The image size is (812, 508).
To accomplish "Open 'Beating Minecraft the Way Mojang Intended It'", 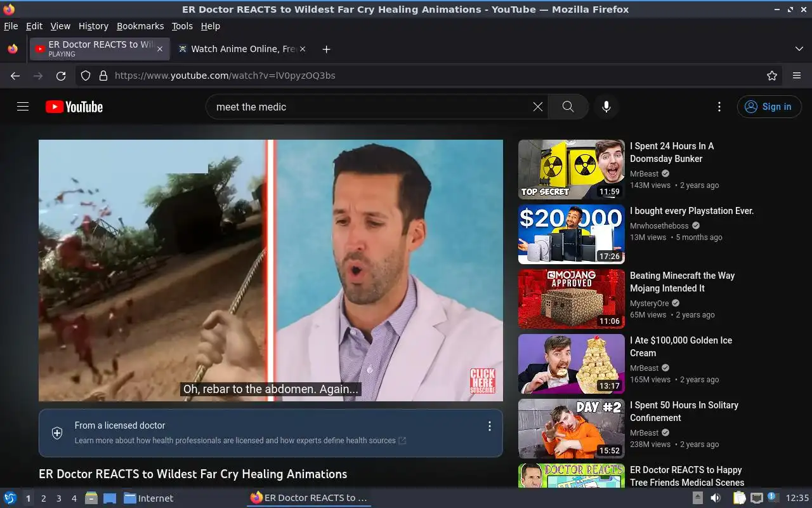I will tap(682, 282).
